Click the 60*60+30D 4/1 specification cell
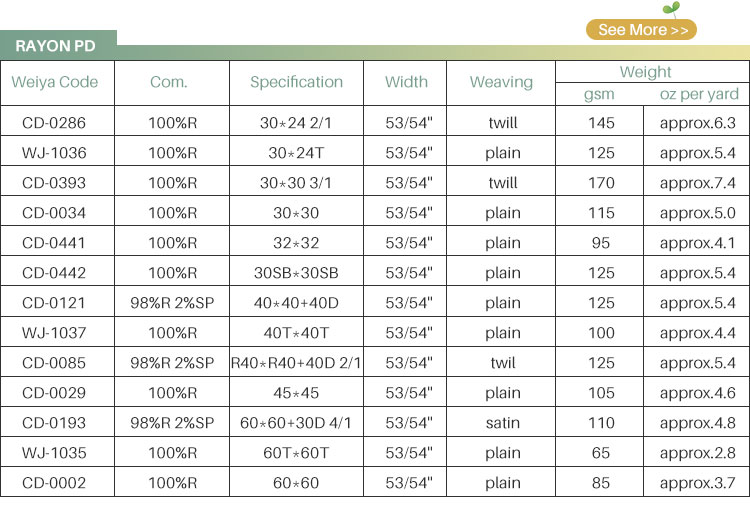Image resolution: width=750 pixels, height=523 pixels. 296,423
